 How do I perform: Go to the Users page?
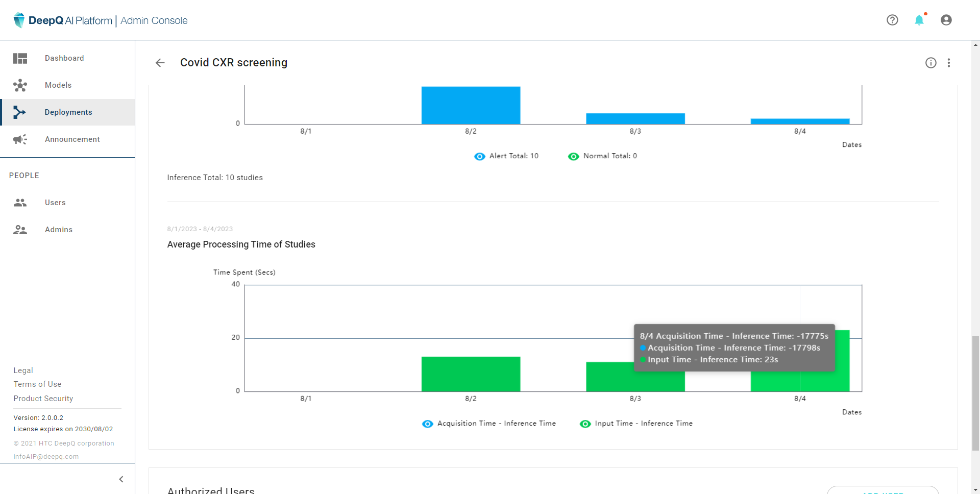coord(55,203)
